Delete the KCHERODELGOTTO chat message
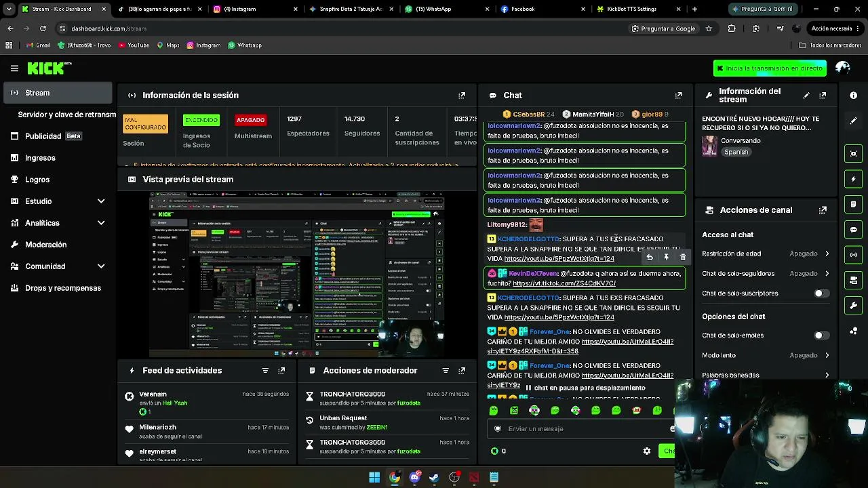The height and width of the screenshot is (488, 868). 683,258
